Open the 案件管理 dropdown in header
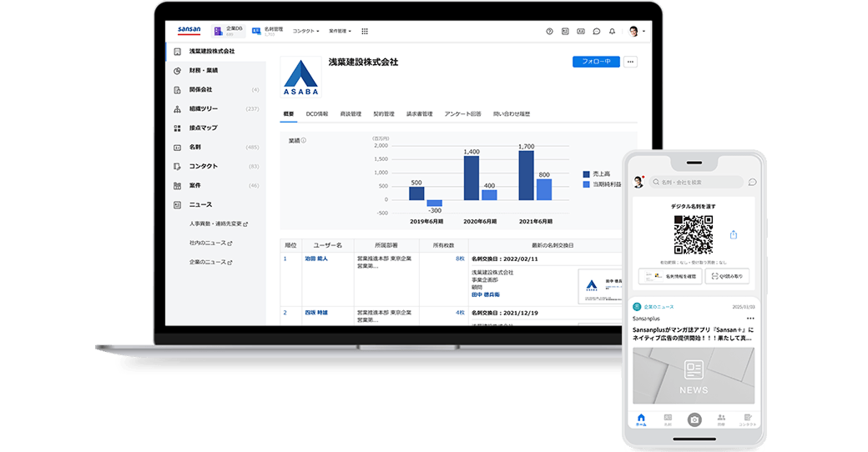The height and width of the screenshot is (452, 868). [340, 31]
